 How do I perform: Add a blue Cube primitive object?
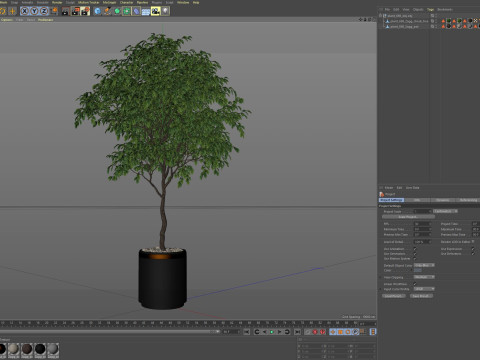click(97, 11)
